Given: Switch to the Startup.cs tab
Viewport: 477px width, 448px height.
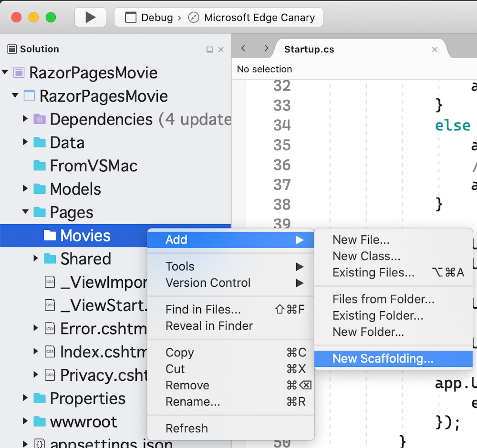Looking at the screenshot, I should (x=309, y=49).
